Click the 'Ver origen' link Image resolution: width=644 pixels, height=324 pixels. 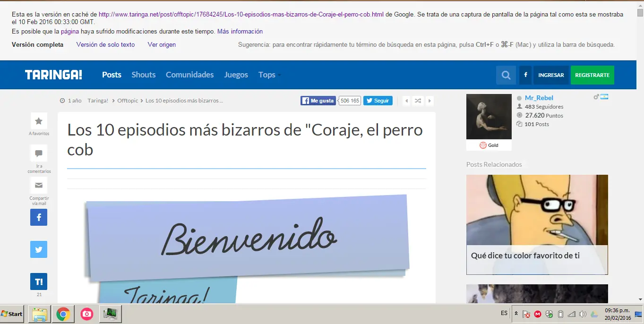(x=162, y=44)
